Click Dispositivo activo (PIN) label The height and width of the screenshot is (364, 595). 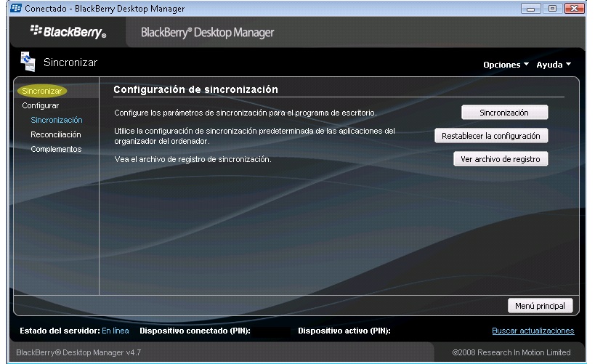click(344, 331)
